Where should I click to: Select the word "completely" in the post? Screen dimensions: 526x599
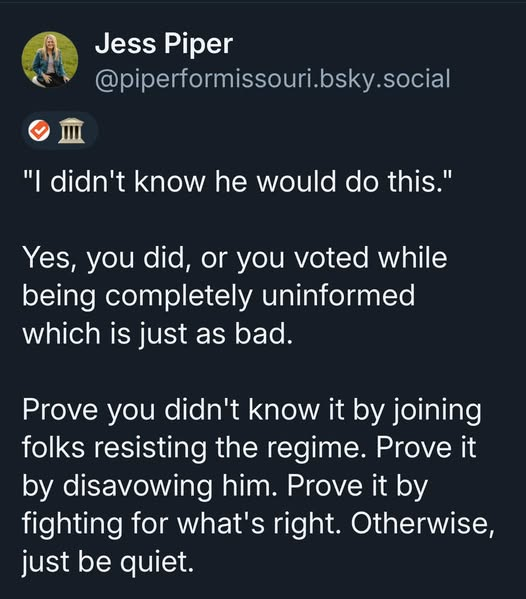pyautogui.click(x=179, y=296)
